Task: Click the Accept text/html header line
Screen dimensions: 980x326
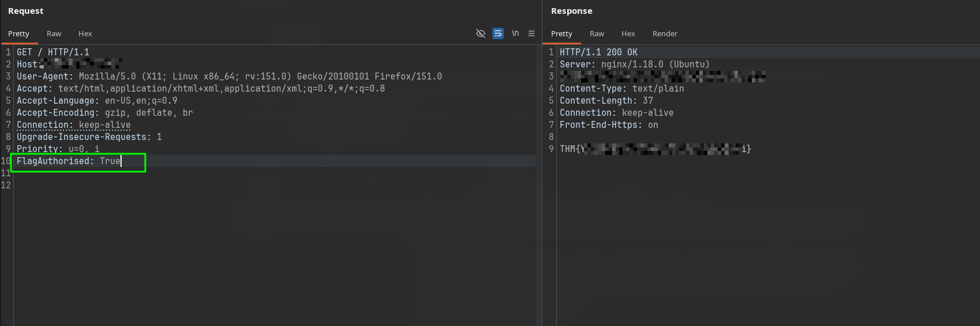Action: coord(201,88)
